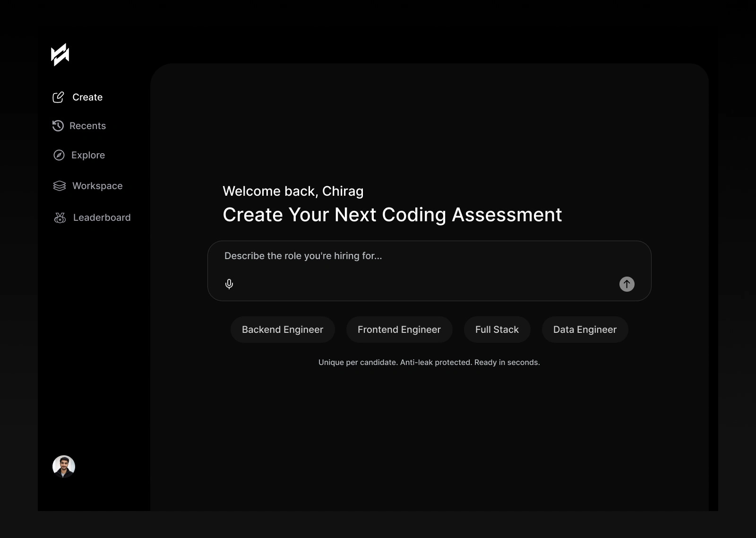The width and height of the screenshot is (756, 538).
Task: Click the 'Create Your Next Coding Assessment' heading
Action: [x=392, y=215]
